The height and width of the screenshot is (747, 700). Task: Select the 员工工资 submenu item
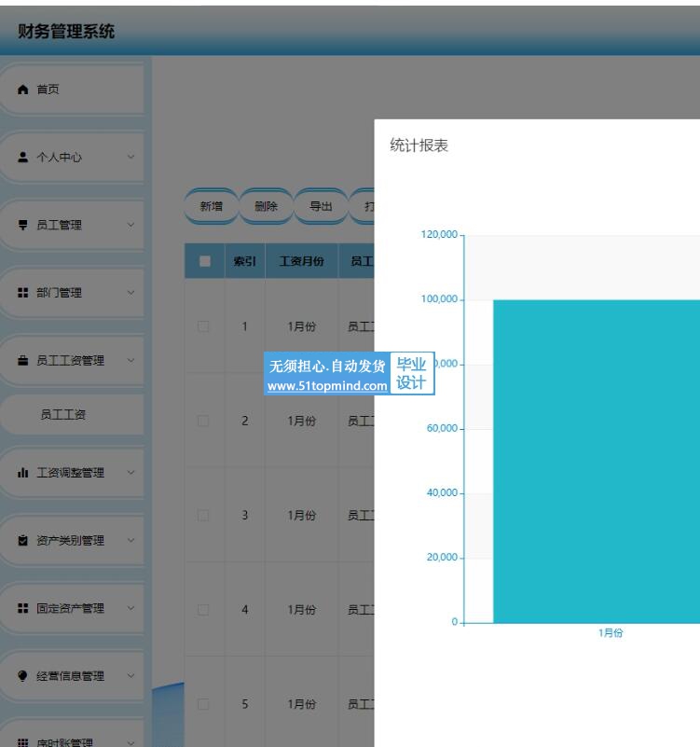72,414
